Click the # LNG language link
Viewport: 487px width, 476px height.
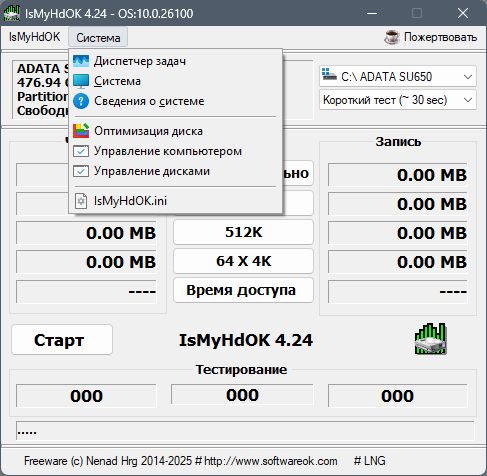tap(369, 461)
